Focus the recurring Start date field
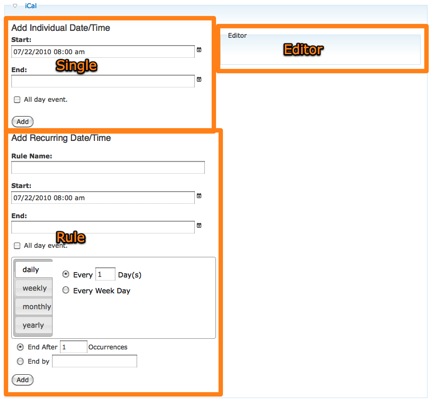Viewport: 433px width, 403px height. click(103, 198)
